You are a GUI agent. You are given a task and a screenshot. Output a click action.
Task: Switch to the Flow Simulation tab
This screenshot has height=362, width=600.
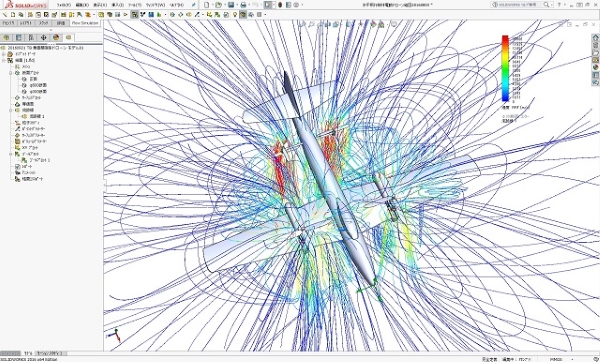(85, 23)
